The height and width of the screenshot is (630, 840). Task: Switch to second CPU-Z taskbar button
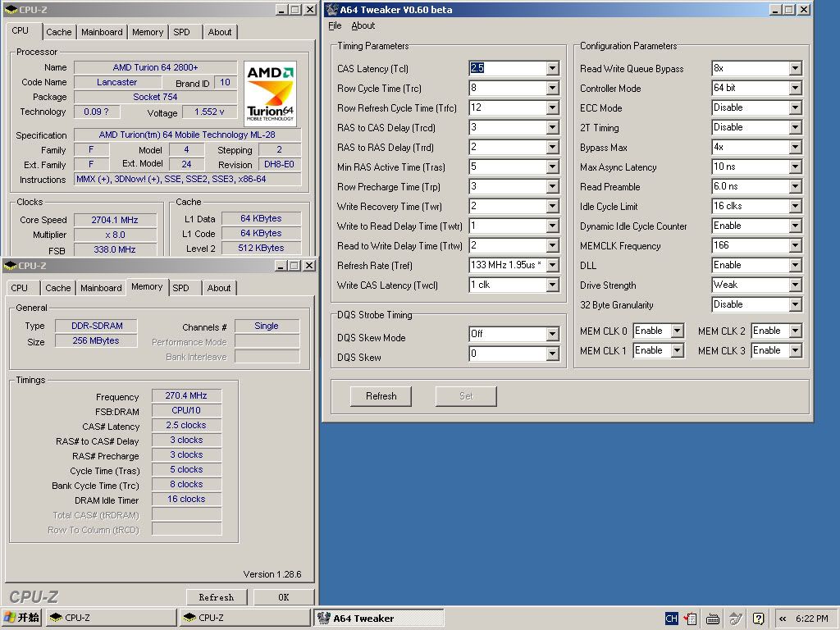[244, 619]
